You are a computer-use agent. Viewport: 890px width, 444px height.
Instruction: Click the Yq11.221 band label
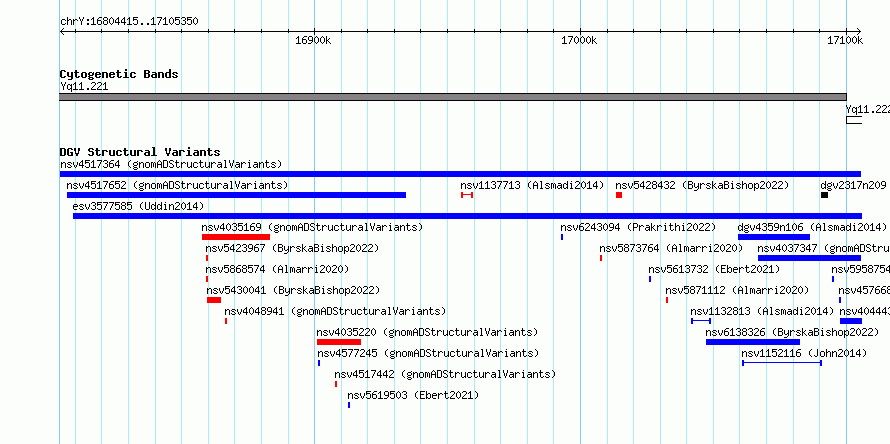point(84,87)
